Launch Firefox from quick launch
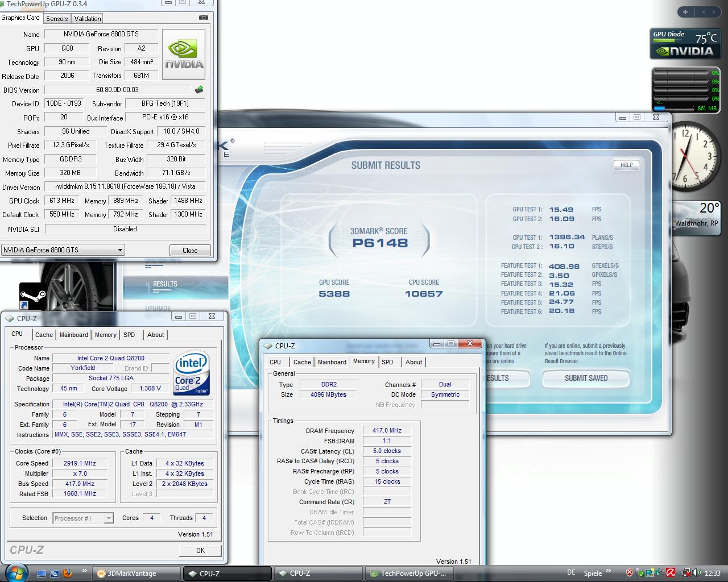 tap(68, 573)
